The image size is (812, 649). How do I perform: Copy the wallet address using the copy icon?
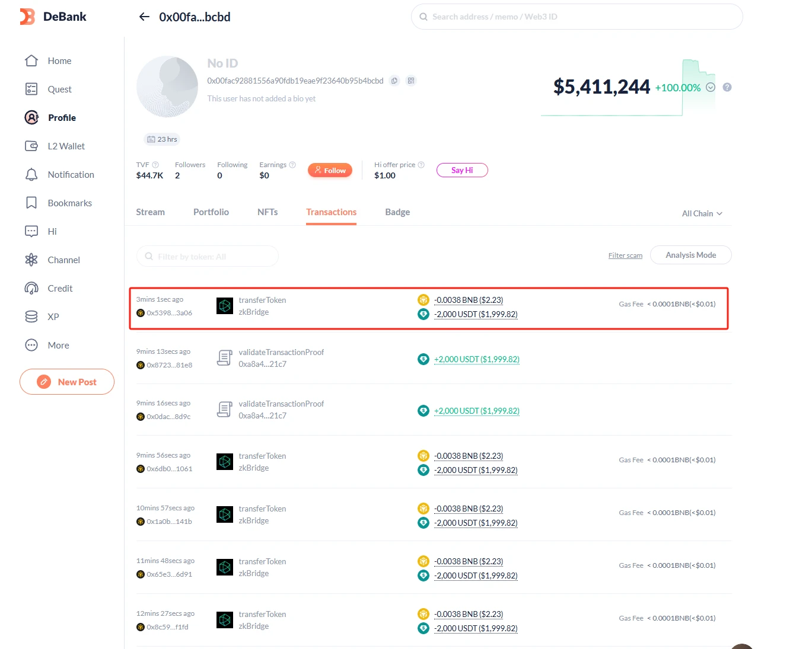click(394, 81)
